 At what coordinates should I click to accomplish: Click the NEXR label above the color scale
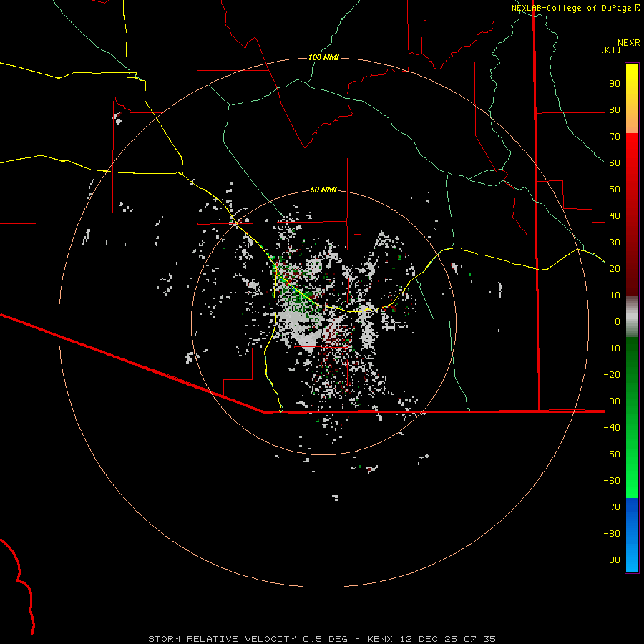629,43
